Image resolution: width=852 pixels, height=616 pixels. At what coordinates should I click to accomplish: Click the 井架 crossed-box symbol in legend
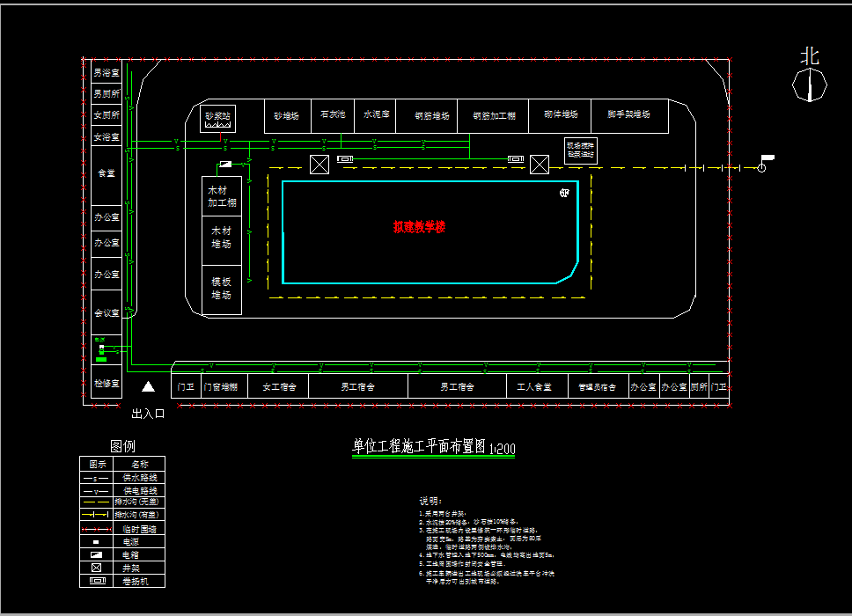click(97, 568)
